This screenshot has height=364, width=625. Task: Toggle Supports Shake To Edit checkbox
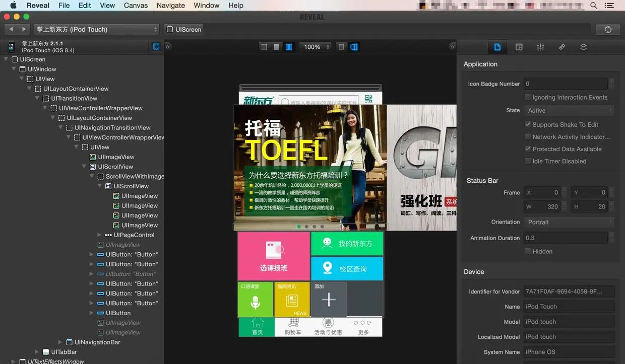[x=528, y=124]
